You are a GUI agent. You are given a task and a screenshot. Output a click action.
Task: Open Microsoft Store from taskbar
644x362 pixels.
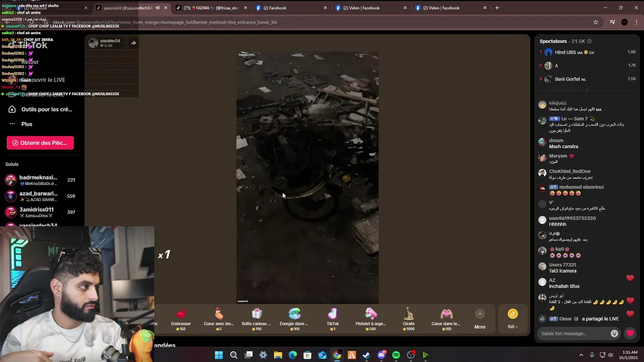pyautogui.click(x=307, y=355)
